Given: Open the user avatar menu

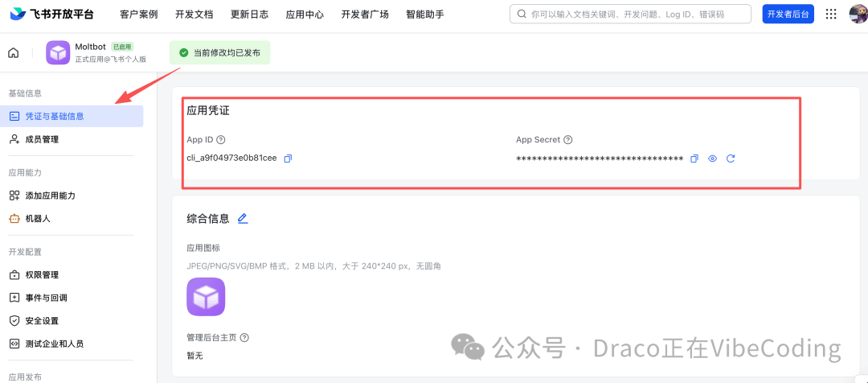Looking at the screenshot, I should [x=858, y=14].
